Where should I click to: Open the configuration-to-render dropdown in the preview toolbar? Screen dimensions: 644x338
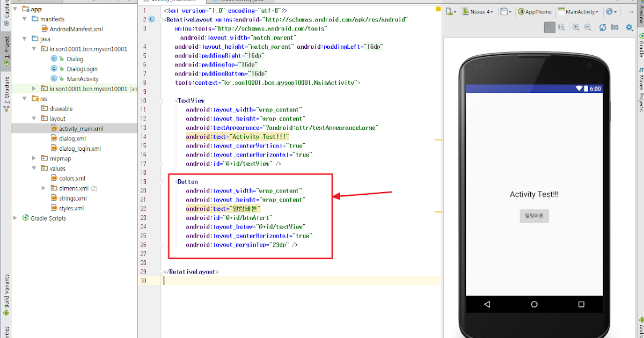coord(451,12)
